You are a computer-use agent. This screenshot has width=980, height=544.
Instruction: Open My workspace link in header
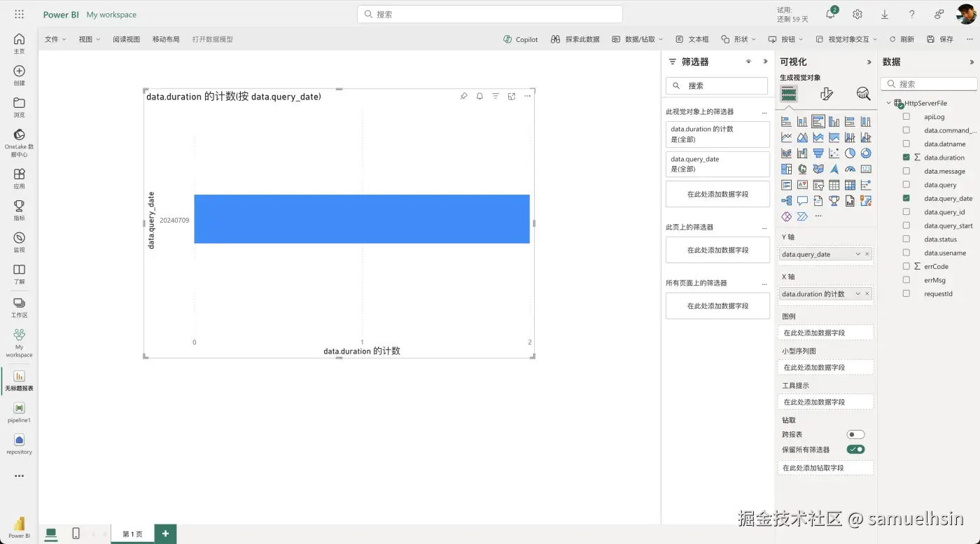tap(111, 15)
